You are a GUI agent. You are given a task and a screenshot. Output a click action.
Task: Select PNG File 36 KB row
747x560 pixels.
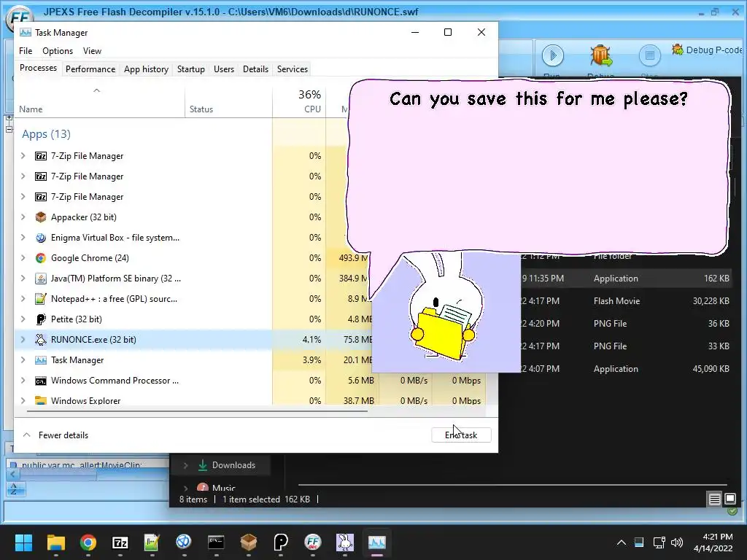[x=626, y=323]
